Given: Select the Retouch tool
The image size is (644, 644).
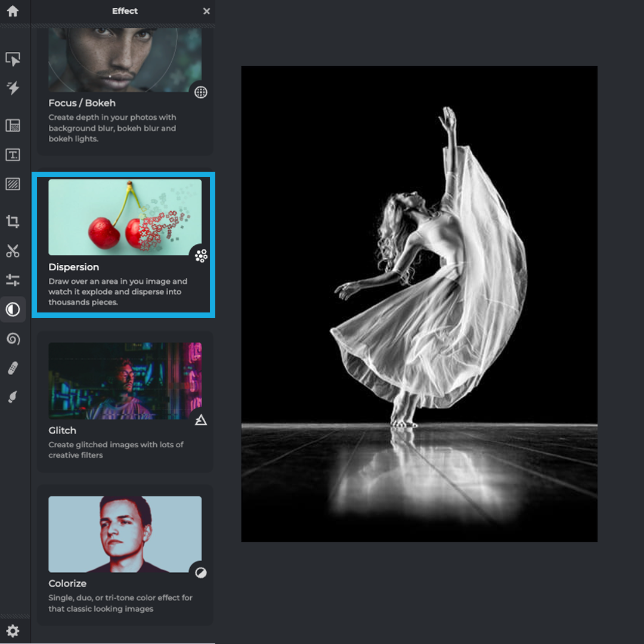Looking at the screenshot, I should tap(13, 367).
